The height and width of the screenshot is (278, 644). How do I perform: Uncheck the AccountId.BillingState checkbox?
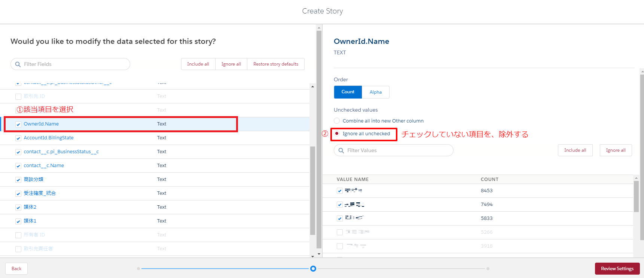18,138
